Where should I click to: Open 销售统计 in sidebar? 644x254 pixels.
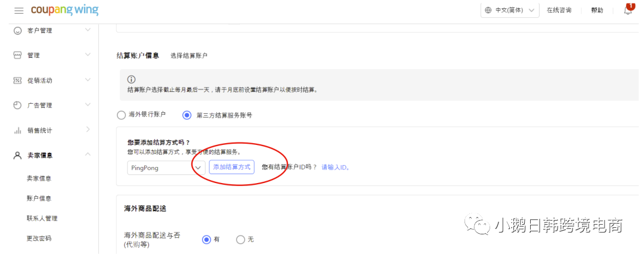click(x=40, y=131)
